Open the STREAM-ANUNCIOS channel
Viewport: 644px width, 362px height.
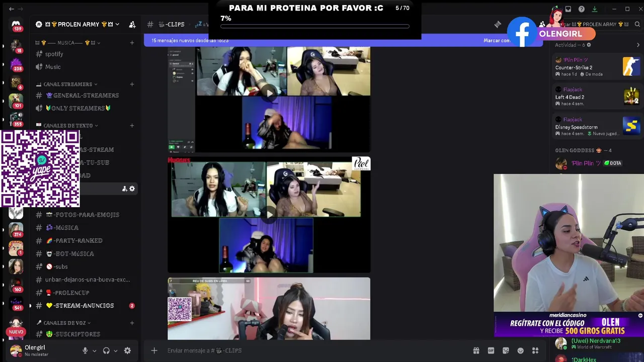point(85,306)
